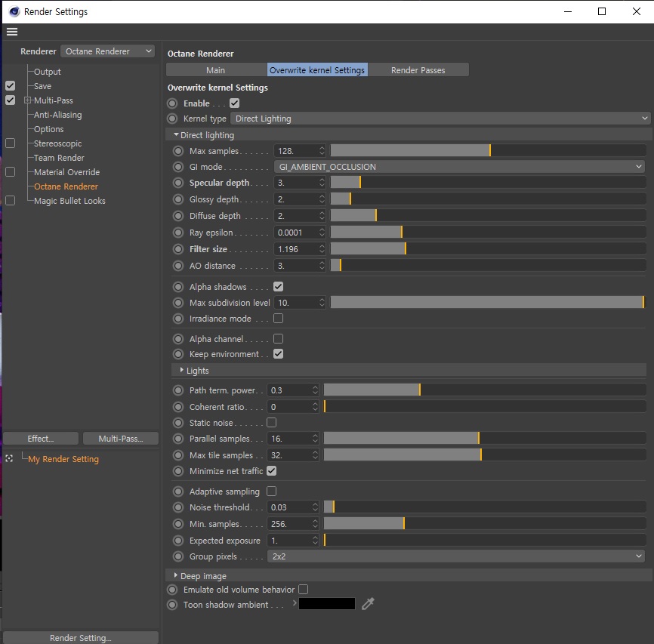654x644 pixels.
Task: Enable the Adaptive sampling checkbox
Action: pos(272,491)
